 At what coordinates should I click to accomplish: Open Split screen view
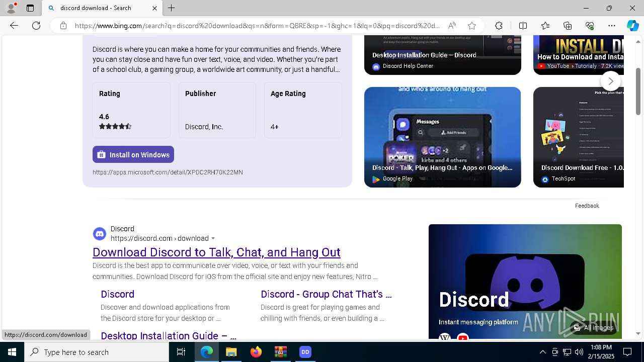pyautogui.click(x=523, y=26)
